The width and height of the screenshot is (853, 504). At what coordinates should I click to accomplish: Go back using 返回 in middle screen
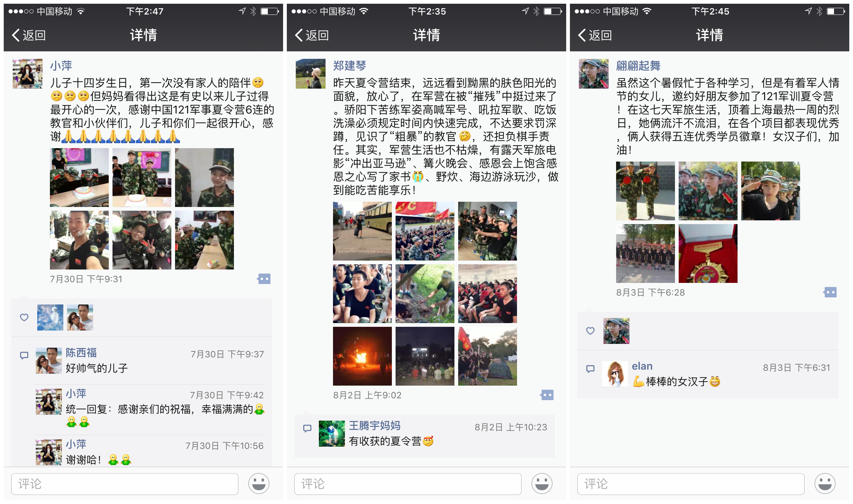(312, 35)
